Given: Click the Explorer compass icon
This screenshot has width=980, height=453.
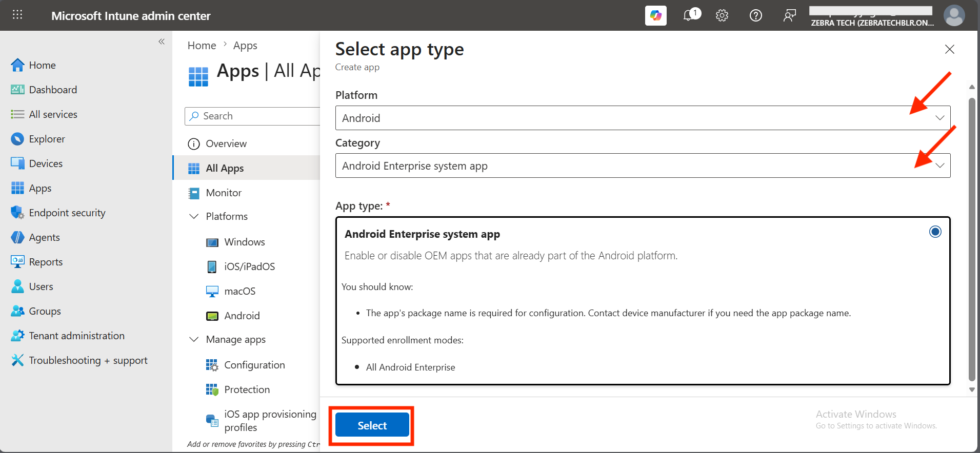Looking at the screenshot, I should pos(17,139).
